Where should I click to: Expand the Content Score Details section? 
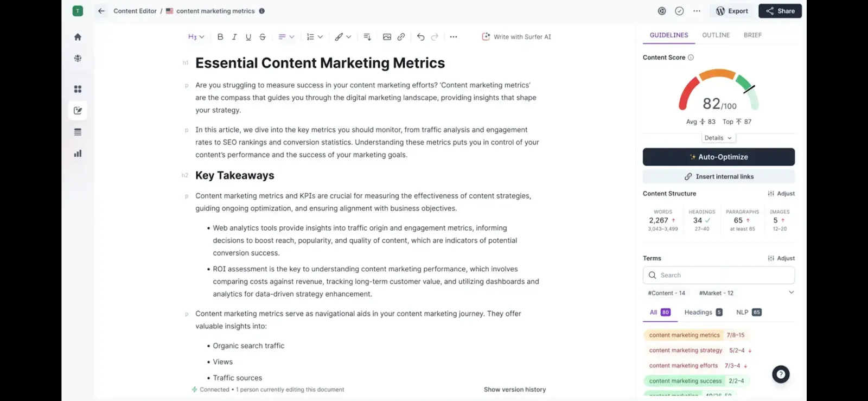[718, 138]
